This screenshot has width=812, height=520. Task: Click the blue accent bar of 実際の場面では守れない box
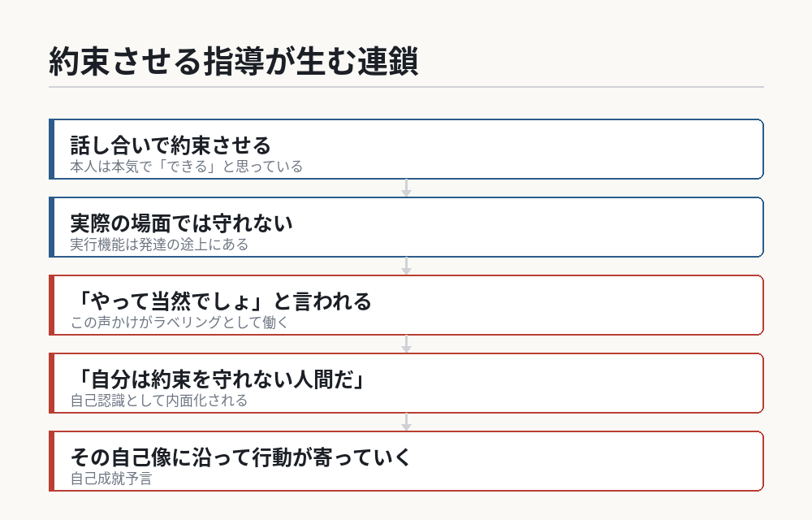coord(51,227)
